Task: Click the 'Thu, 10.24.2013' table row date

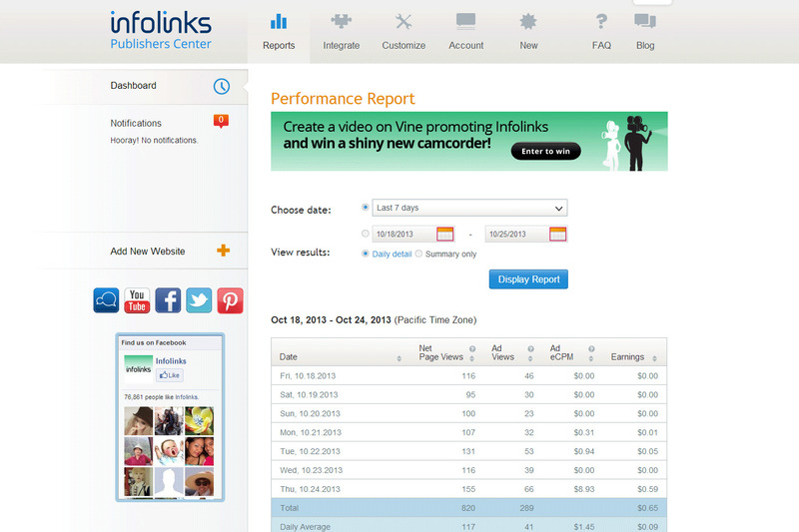Action: click(x=310, y=489)
